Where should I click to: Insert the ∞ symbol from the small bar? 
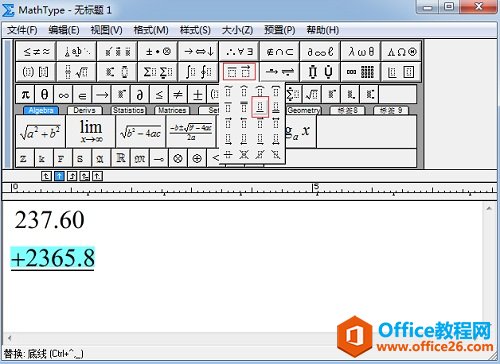(63, 95)
